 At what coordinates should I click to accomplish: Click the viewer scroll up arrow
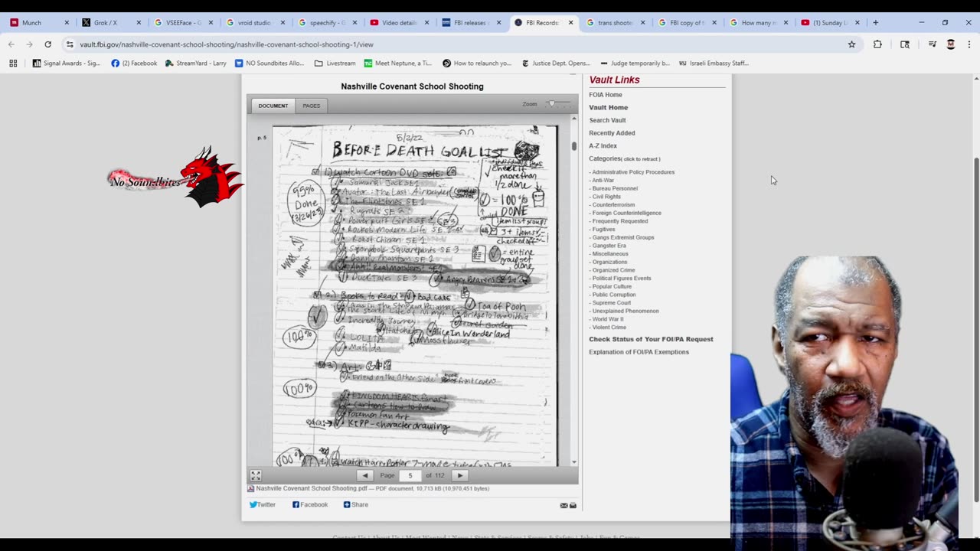point(574,119)
